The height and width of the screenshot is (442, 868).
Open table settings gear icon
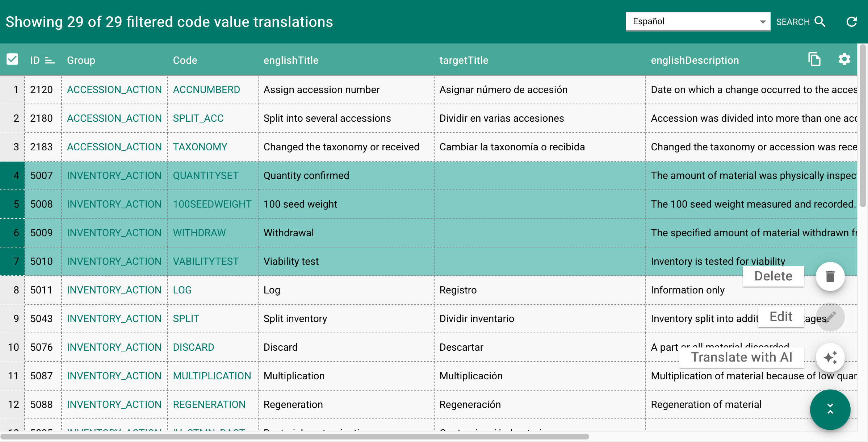click(x=844, y=59)
